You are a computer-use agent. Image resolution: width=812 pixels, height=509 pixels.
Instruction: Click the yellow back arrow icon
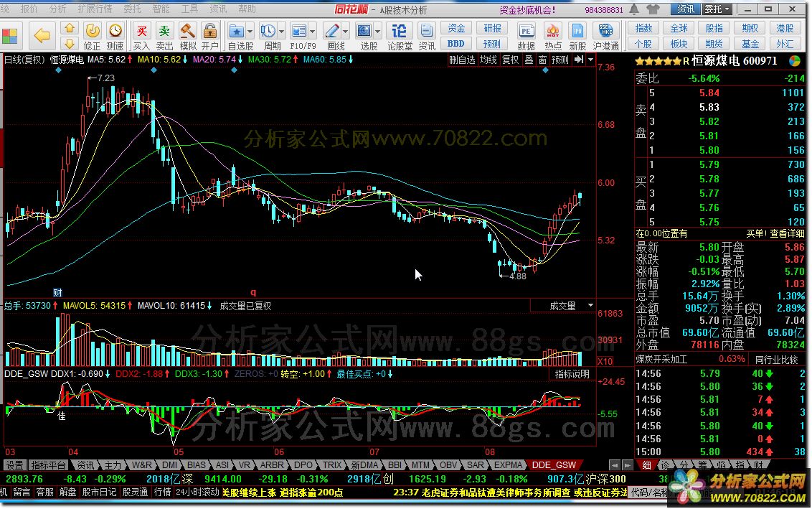point(42,35)
